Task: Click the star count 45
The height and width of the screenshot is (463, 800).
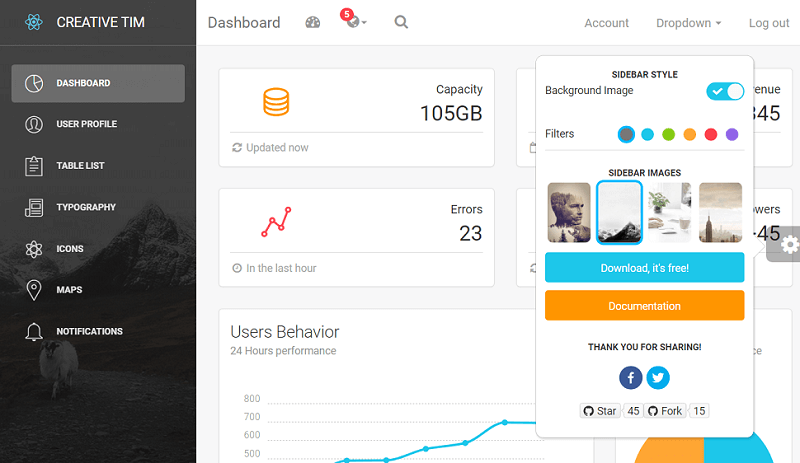Action: tap(633, 411)
